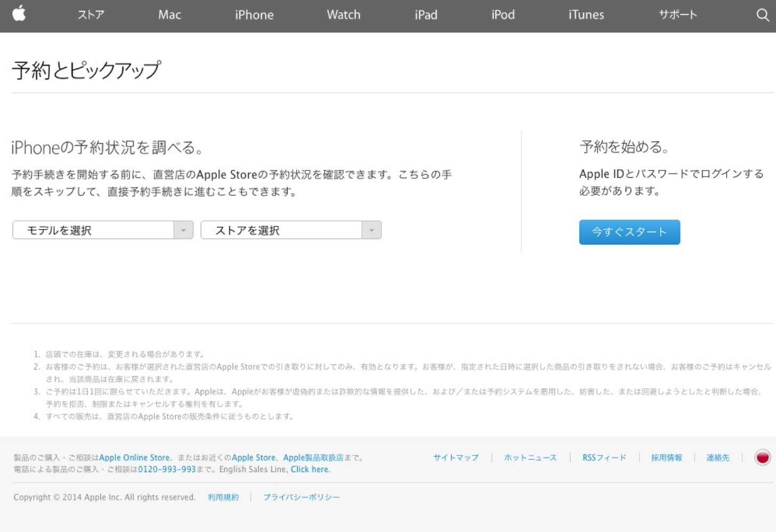This screenshot has height=532, width=776.
Task: Open the RSSフィード footer link
Action: point(604,457)
